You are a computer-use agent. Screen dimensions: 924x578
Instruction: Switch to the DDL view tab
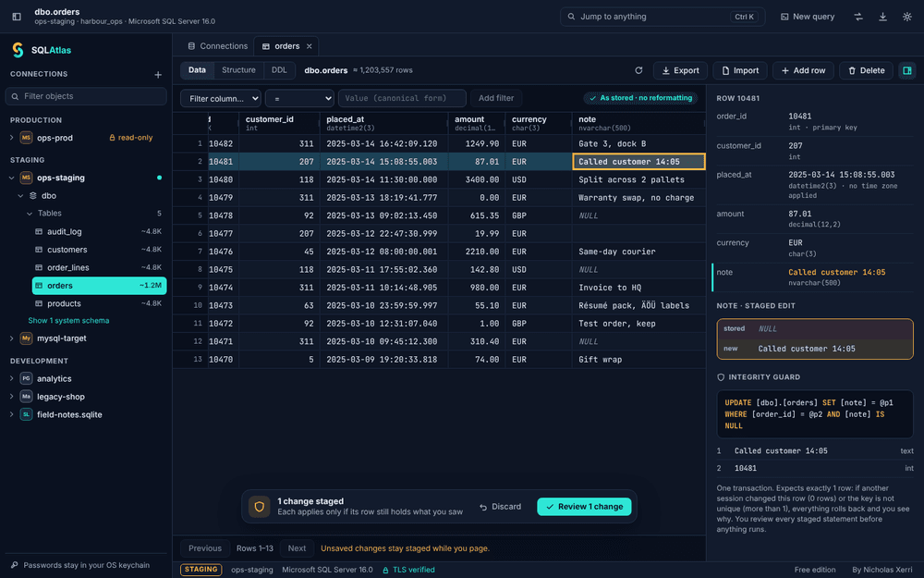[x=279, y=70]
